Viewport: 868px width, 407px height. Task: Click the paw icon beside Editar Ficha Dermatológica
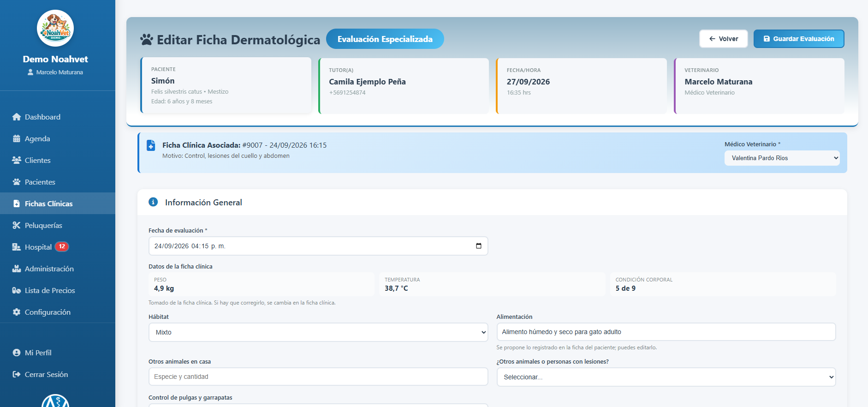click(x=147, y=40)
